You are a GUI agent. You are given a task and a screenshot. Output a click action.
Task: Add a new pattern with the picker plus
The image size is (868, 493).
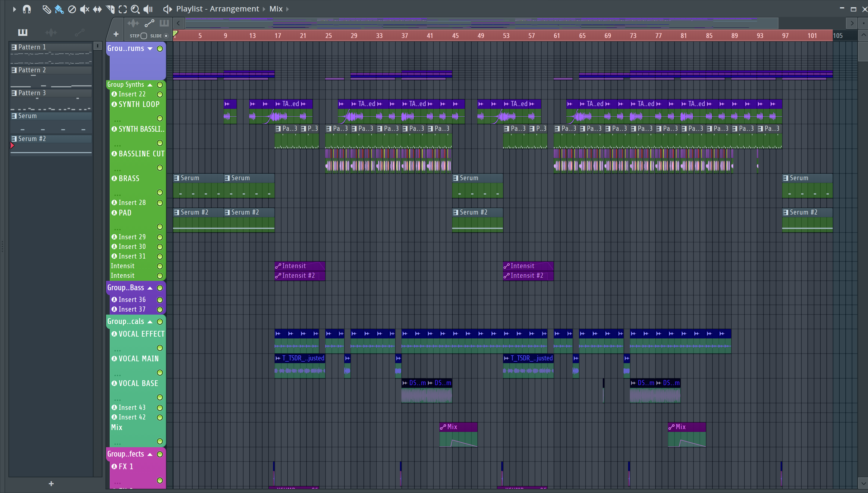(51, 484)
